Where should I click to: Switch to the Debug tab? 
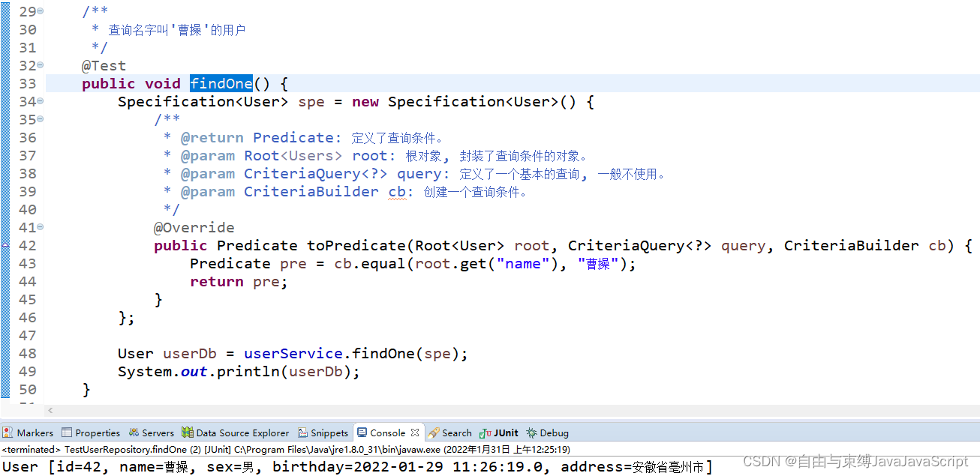click(547, 433)
